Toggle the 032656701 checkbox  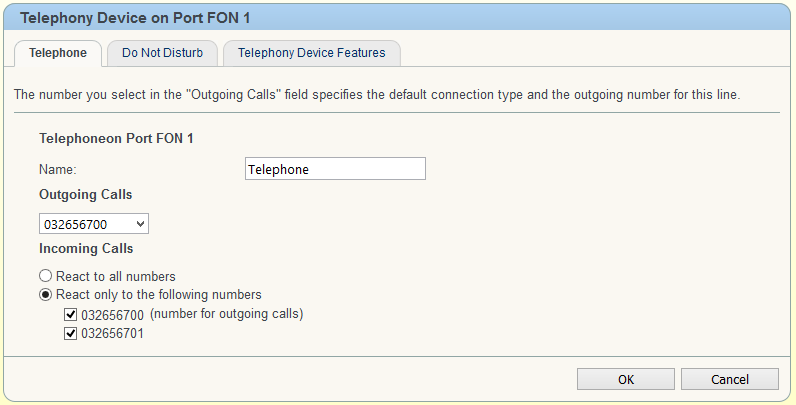click(x=71, y=334)
